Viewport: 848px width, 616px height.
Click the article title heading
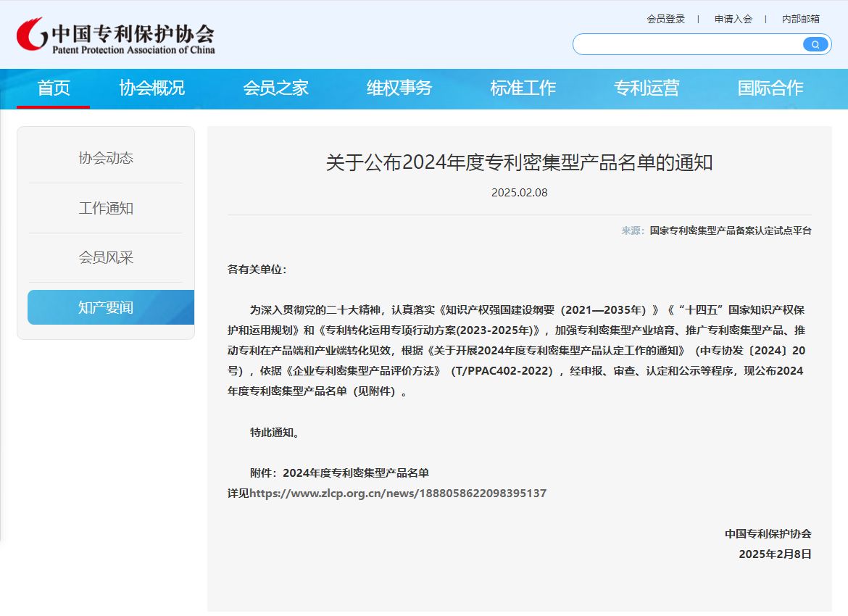tap(519, 163)
